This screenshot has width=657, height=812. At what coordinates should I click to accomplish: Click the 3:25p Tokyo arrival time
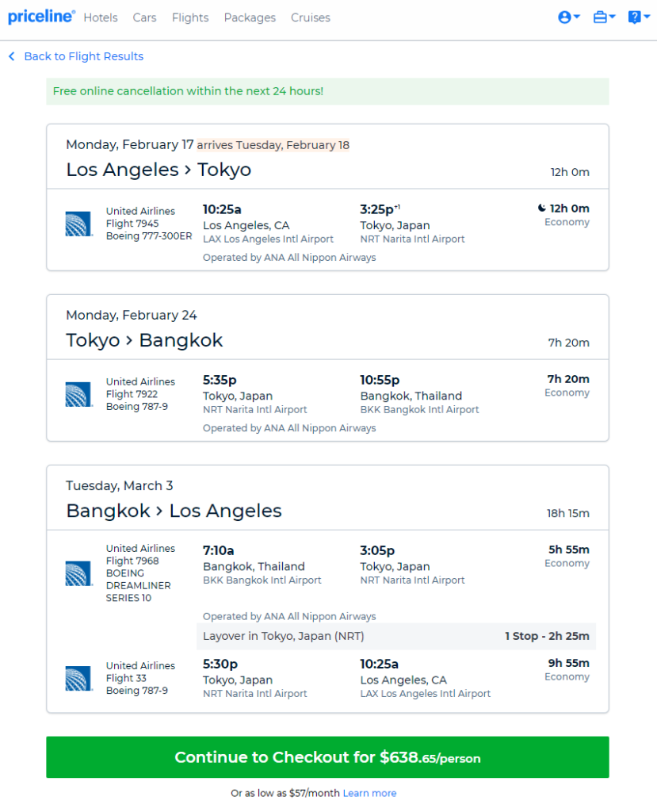[380, 209]
